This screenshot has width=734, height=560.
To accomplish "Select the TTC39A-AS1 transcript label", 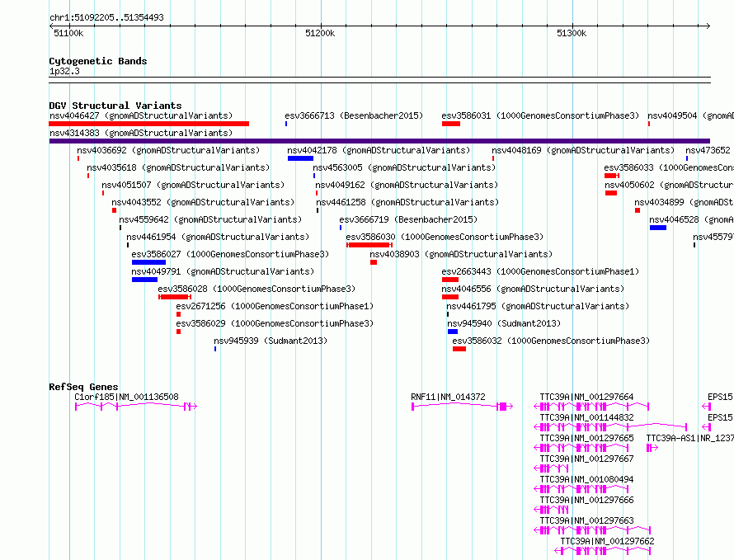I will 690,438.
